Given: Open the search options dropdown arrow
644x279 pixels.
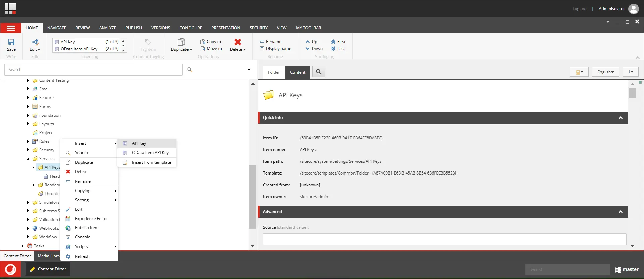Looking at the screenshot, I should tap(249, 70).
